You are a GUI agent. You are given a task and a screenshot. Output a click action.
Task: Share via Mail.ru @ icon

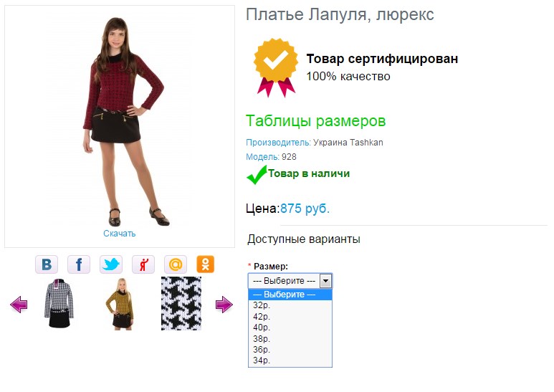point(176,264)
